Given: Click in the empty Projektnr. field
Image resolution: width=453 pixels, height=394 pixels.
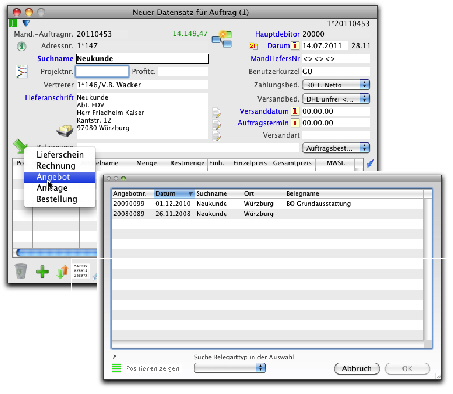Looking at the screenshot, I should pos(102,71).
